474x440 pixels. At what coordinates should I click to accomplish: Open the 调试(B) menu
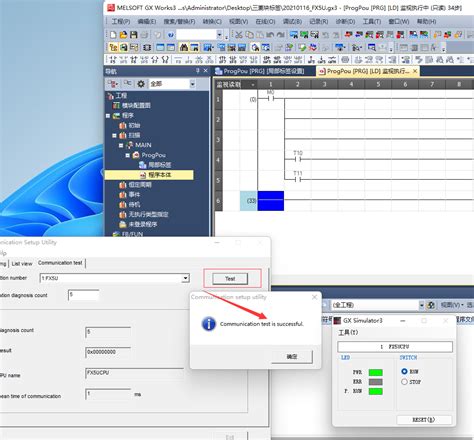pyautogui.click(x=292, y=21)
